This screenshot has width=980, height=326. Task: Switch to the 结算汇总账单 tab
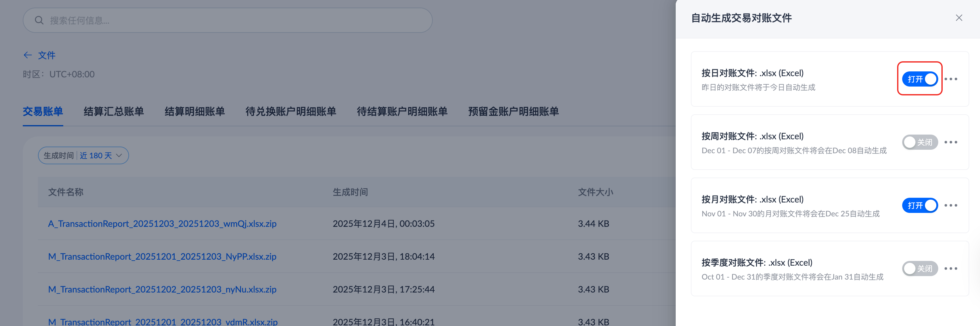(114, 111)
